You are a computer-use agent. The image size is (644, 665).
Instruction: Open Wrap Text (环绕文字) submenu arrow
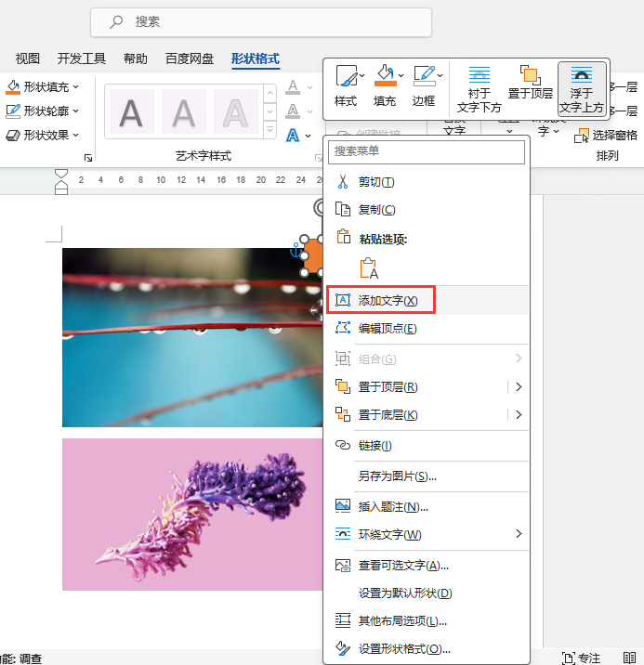519,534
